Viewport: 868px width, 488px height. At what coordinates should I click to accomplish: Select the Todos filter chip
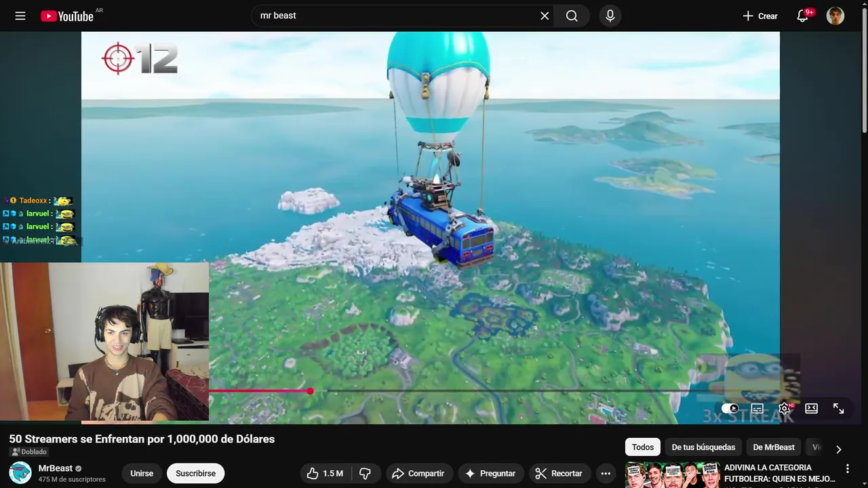643,447
